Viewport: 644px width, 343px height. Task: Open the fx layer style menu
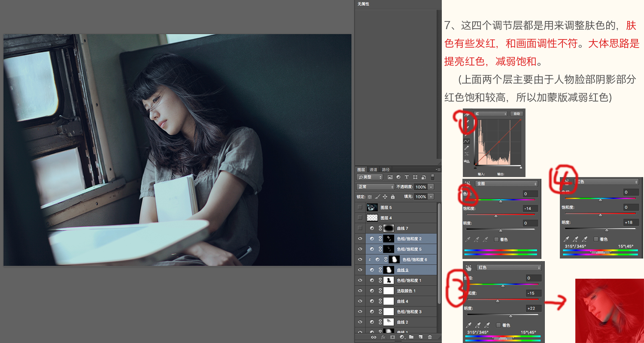383,337
